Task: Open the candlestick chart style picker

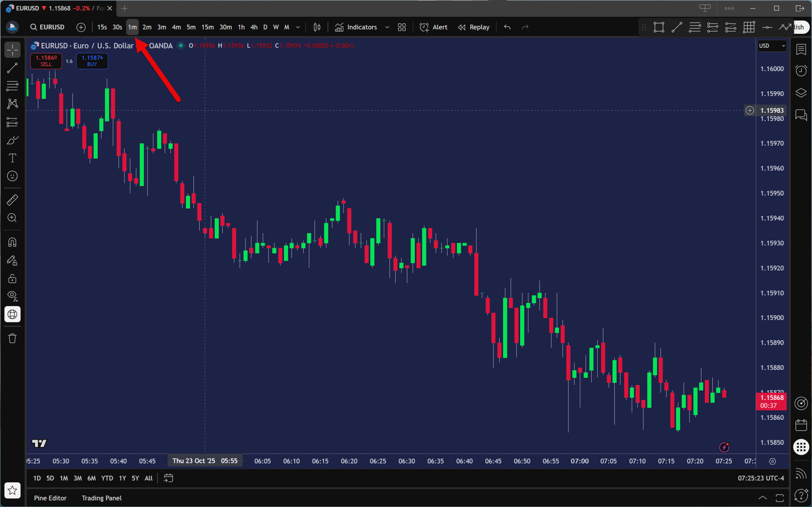Action: pos(317,27)
